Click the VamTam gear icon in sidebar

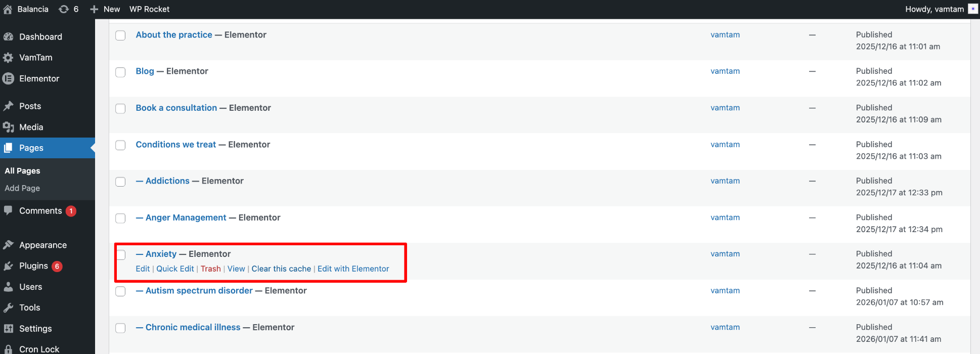(x=8, y=58)
